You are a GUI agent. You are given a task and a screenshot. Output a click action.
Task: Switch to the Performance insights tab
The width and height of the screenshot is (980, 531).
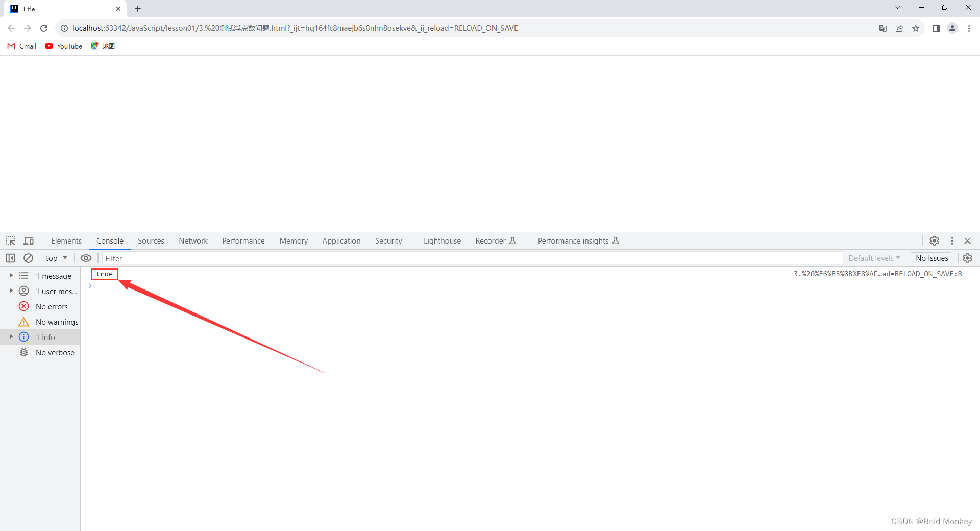click(578, 241)
